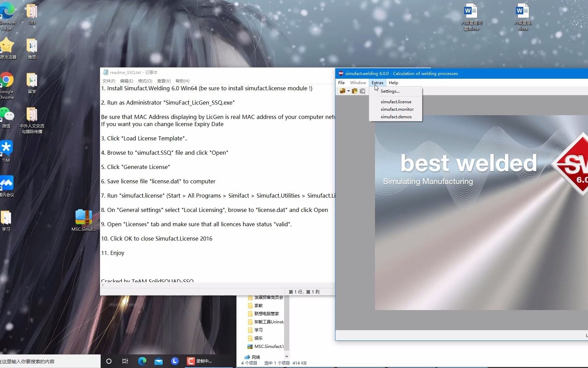Click the taskbar search input box
588x368 pixels.
point(50,361)
